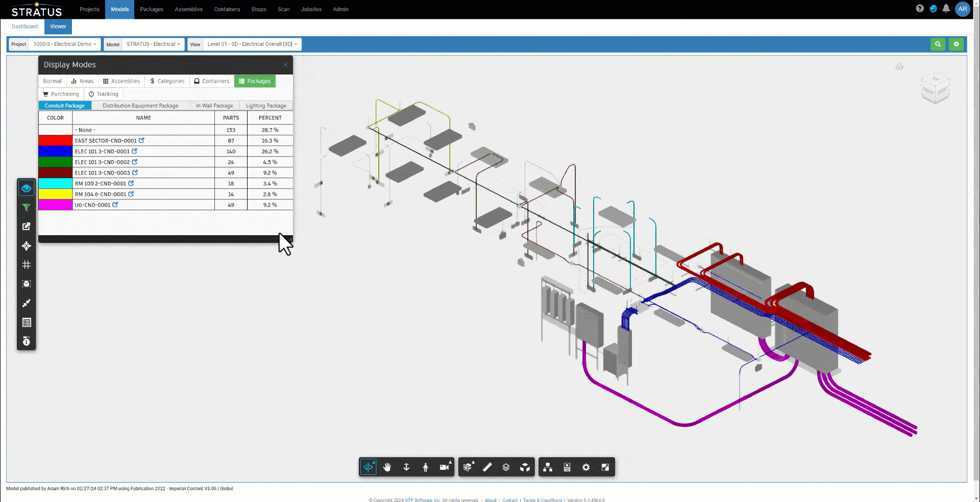Screen dimensions: 980x502
Task: Open viewer settings gear in bottom toolbar
Action: pos(586,467)
